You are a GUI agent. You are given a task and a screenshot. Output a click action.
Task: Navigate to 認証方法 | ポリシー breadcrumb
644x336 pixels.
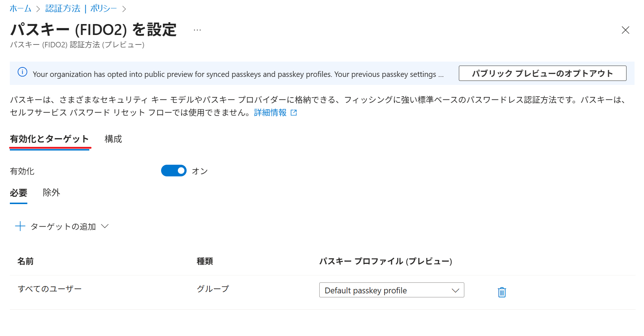click(81, 8)
